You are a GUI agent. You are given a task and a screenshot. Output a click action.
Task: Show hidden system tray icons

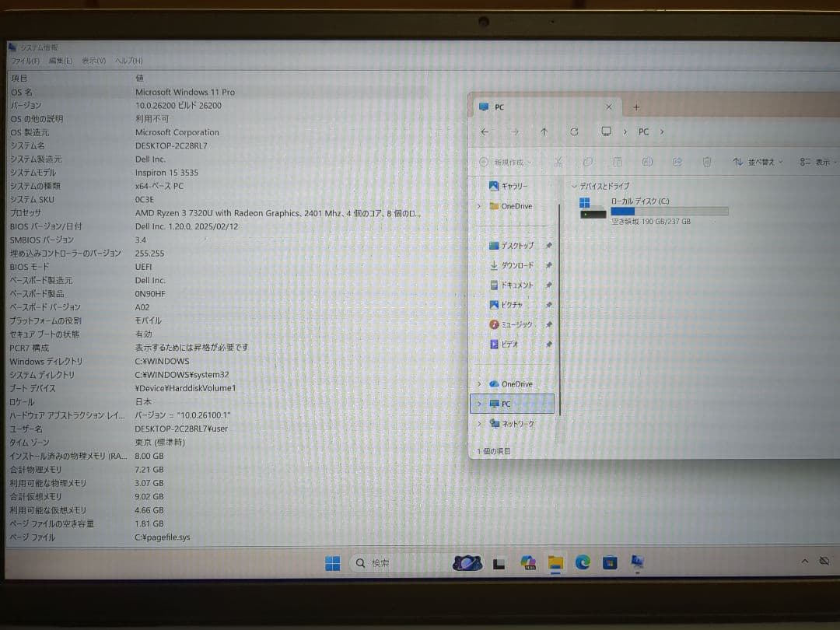[x=805, y=561]
